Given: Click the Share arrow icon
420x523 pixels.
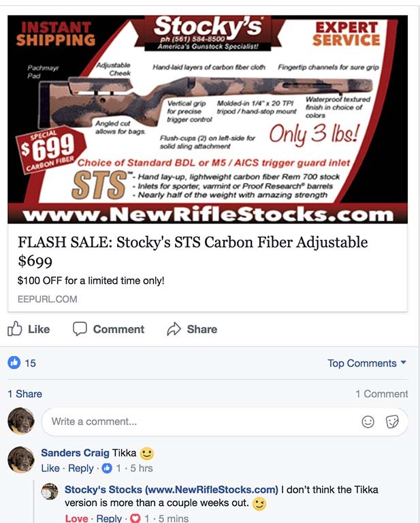Looking at the screenshot, I should coord(174,329).
